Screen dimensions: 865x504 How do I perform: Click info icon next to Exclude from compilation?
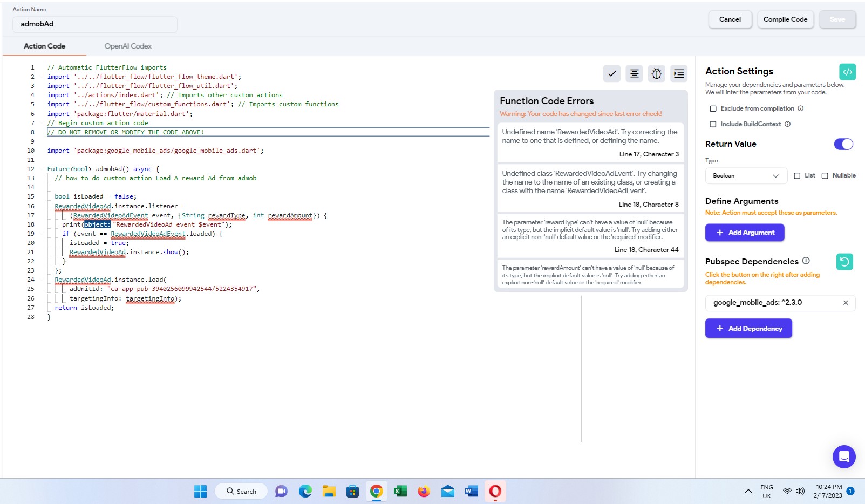pyautogui.click(x=801, y=108)
